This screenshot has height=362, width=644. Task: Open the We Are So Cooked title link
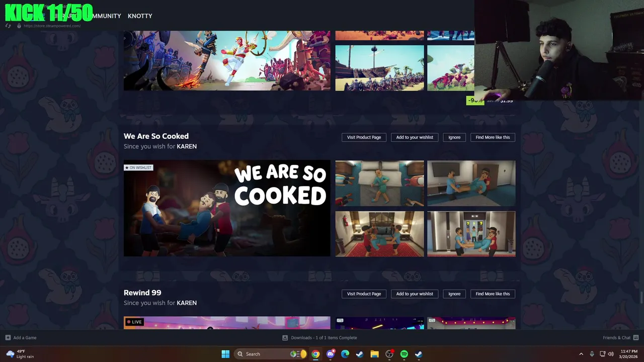click(156, 136)
